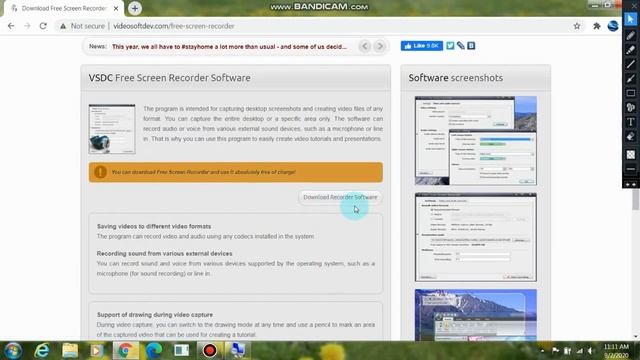Click the address bar URL field

[x=174, y=26]
